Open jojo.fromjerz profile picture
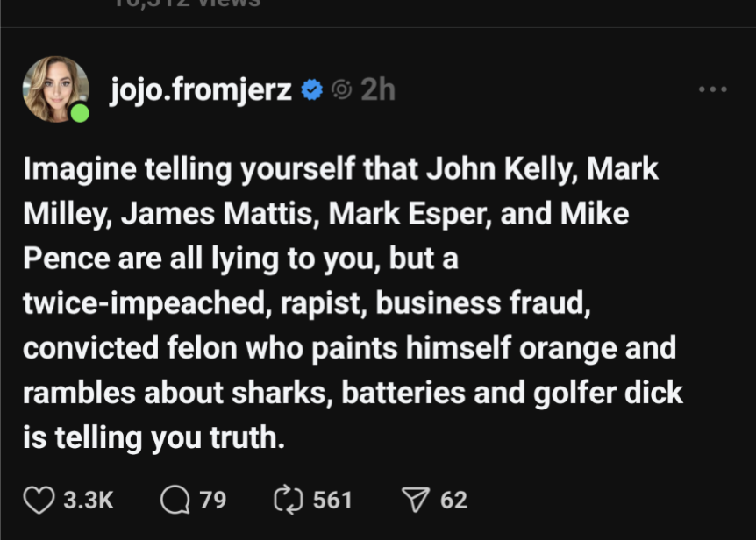The image size is (756, 540). 55,89
